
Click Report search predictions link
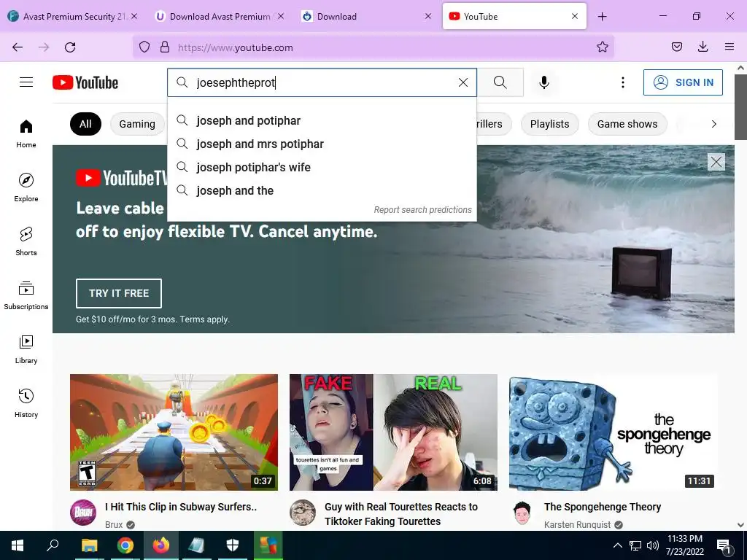click(x=422, y=210)
